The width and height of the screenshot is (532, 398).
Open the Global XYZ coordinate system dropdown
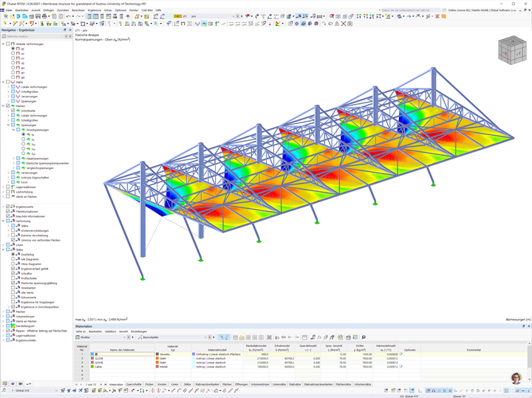[x=56, y=391]
